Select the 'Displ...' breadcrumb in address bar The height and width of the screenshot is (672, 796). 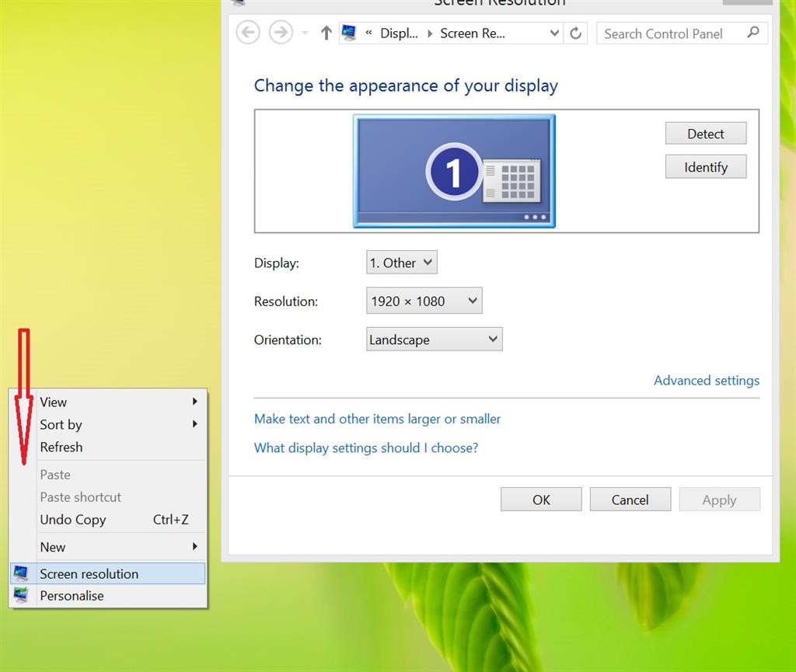coord(399,33)
